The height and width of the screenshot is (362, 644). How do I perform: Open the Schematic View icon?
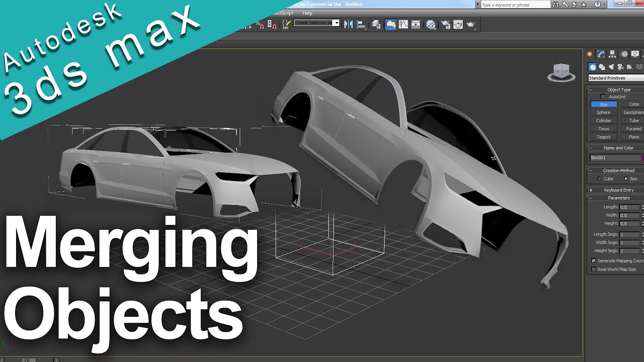tap(416, 24)
